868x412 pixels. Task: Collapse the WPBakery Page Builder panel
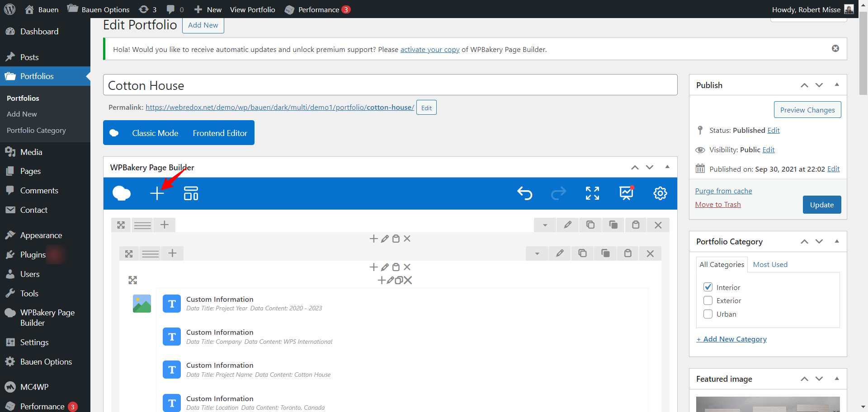(x=667, y=167)
